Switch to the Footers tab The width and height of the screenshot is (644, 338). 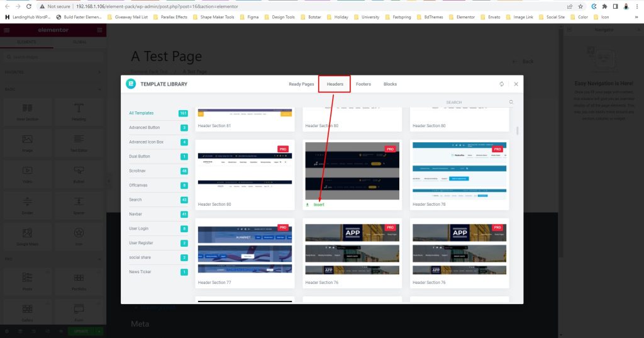[x=363, y=84]
